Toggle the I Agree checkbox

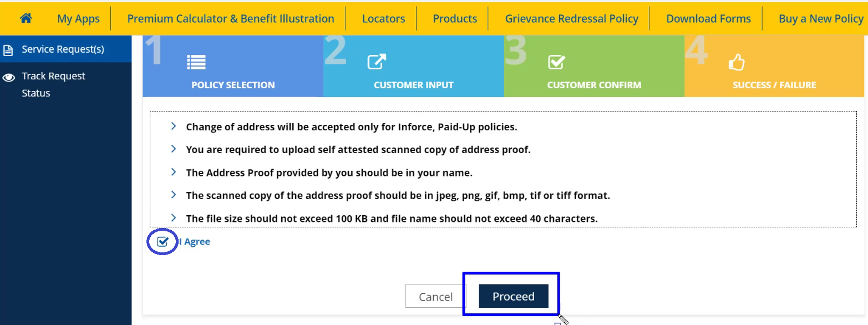click(162, 241)
